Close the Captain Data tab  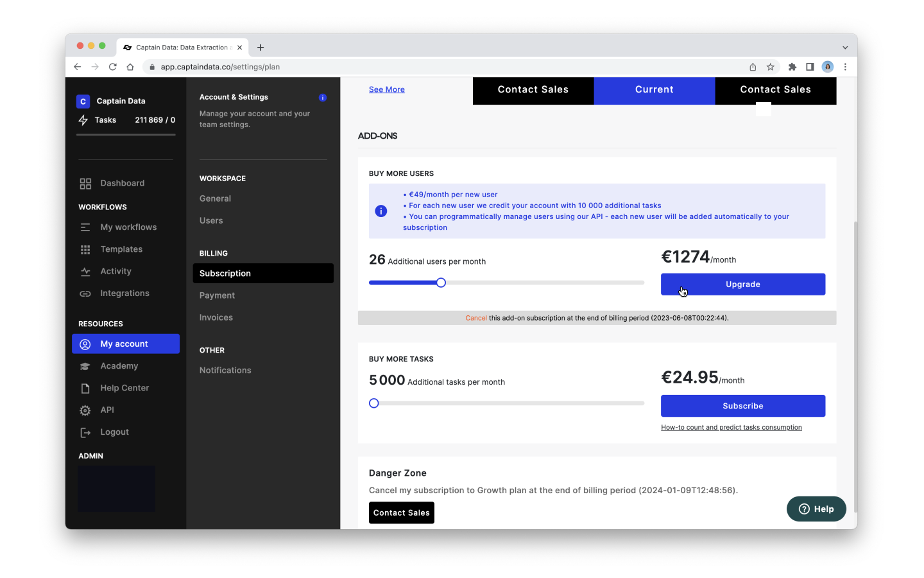239,48
